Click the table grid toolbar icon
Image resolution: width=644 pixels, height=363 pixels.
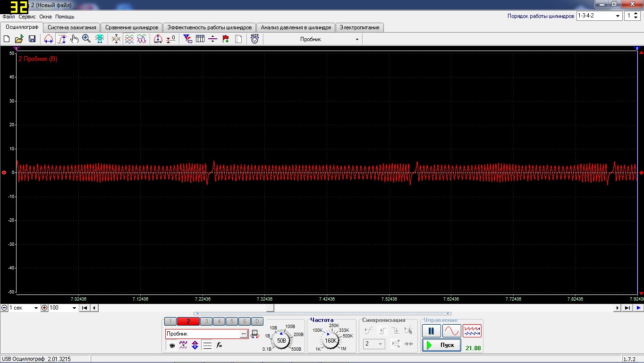[200, 39]
